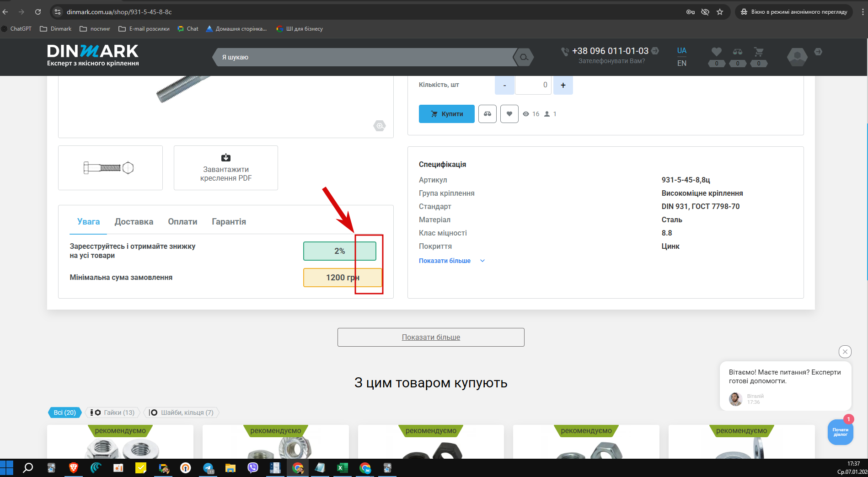This screenshot has height=477, width=868.
Task: Open the ChatGPT bookmark
Action: pyautogui.click(x=16, y=29)
